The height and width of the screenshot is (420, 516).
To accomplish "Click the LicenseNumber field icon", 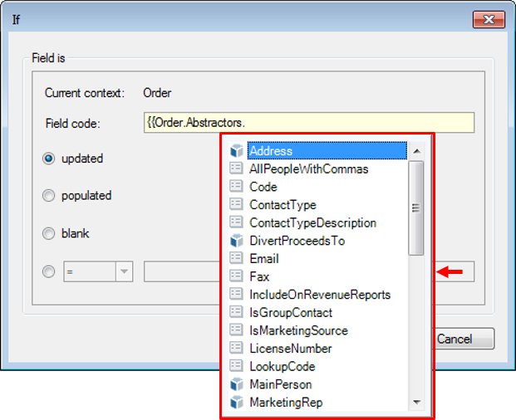I will (236, 348).
